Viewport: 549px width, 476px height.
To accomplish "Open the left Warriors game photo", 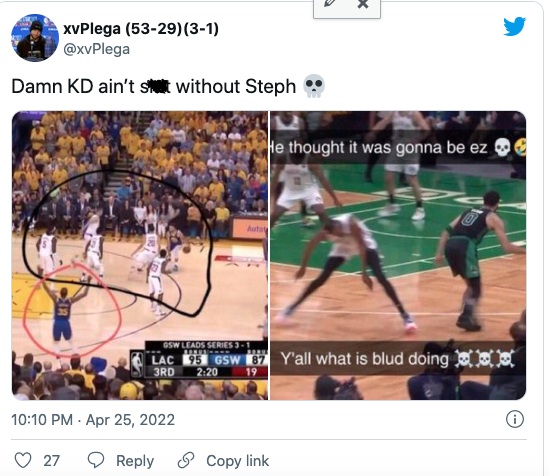I will pos(140,256).
